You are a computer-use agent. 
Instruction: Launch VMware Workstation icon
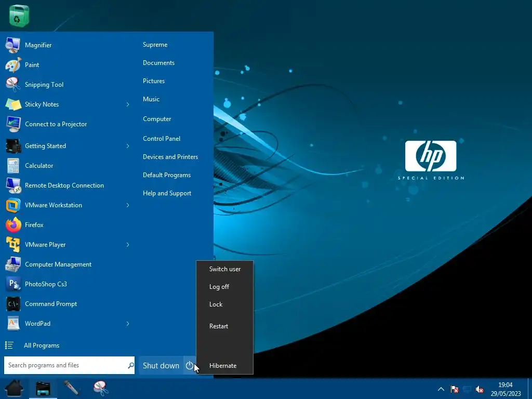pyautogui.click(x=13, y=205)
